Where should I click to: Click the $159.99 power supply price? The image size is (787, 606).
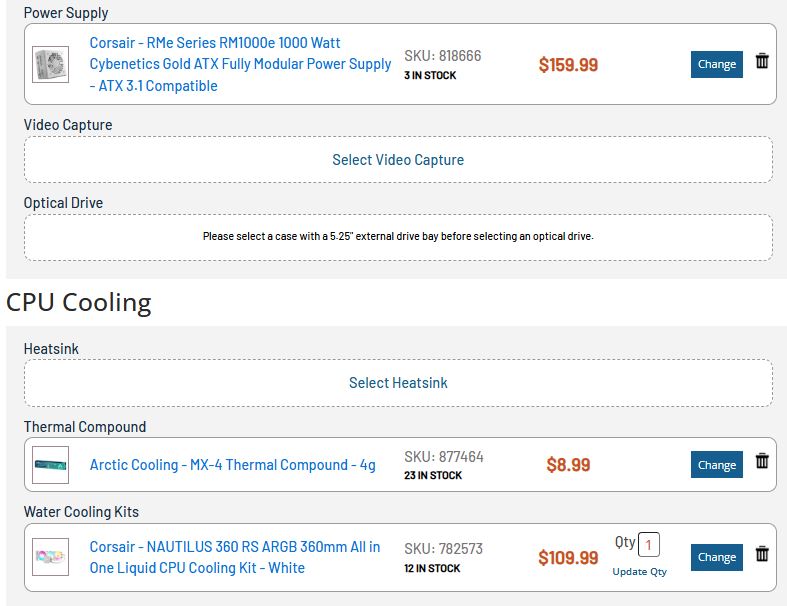pyautogui.click(x=568, y=65)
